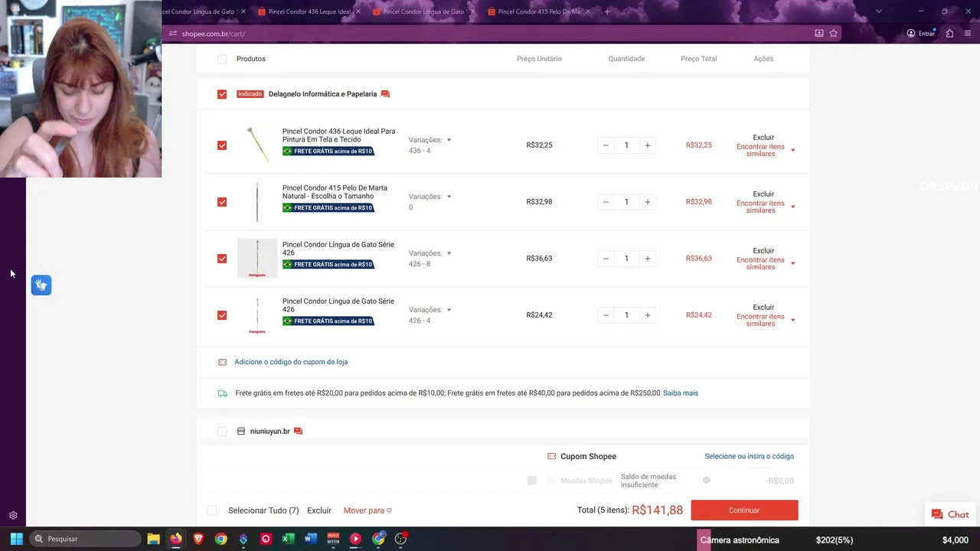980x551 pixels.
Task: Click the install app icon in address bar
Action: pyautogui.click(x=818, y=34)
